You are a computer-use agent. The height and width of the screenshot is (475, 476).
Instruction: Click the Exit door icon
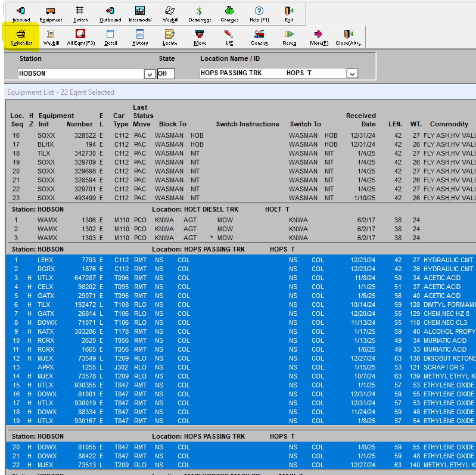tap(289, 14)
